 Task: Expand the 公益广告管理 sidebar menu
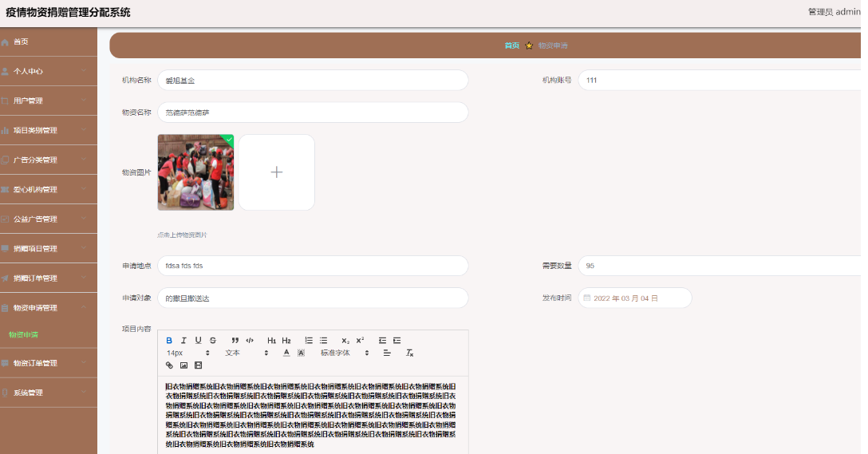[x=49, y=219]
